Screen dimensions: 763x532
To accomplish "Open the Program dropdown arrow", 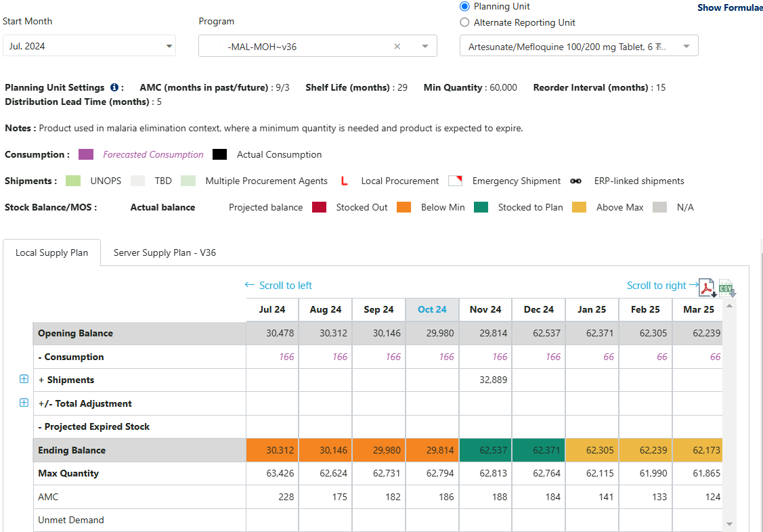I will (x=425, y=46).
